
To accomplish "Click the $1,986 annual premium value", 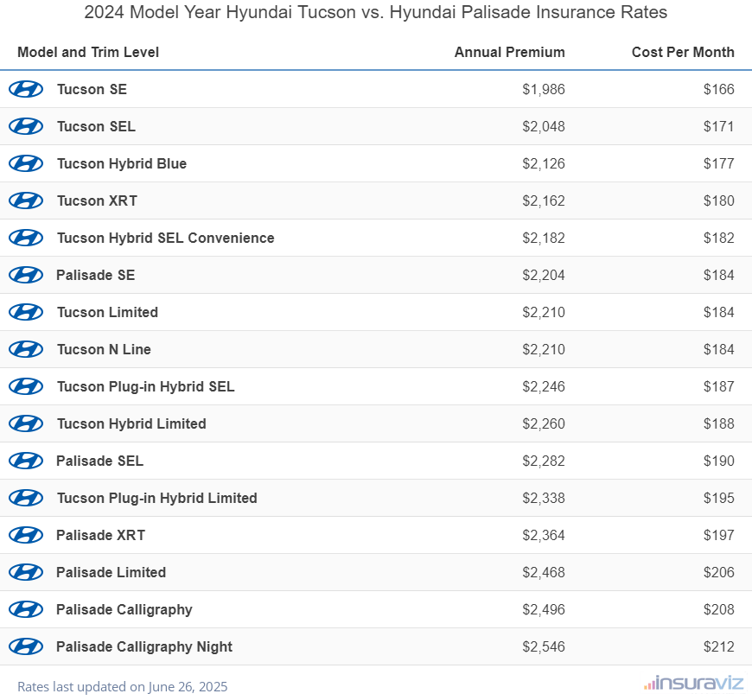I will coord(544,89).
